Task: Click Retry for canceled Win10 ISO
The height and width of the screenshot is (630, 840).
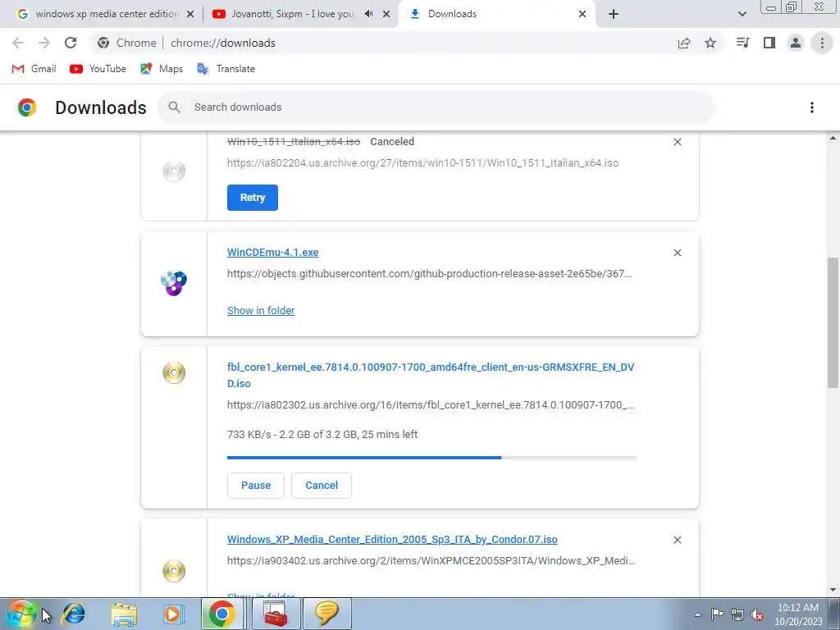Action: click(253, 198)
